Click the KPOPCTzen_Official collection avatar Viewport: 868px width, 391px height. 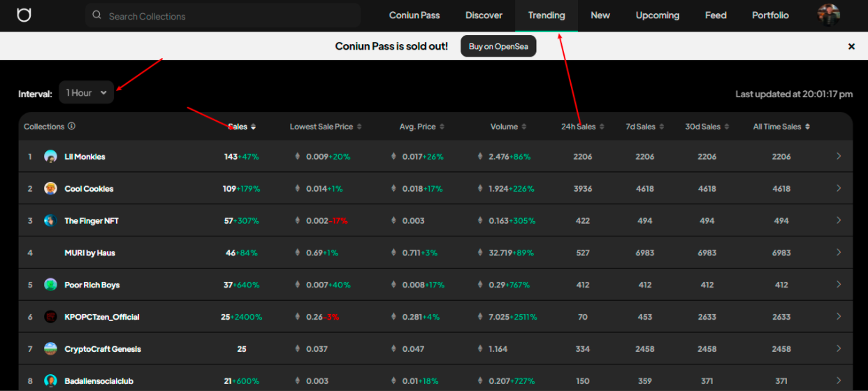[x=50, y=317]
